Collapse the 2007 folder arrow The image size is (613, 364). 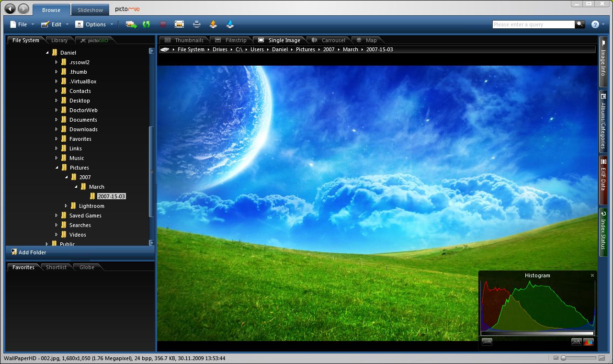pyautogui.click(x=67, y=177)
